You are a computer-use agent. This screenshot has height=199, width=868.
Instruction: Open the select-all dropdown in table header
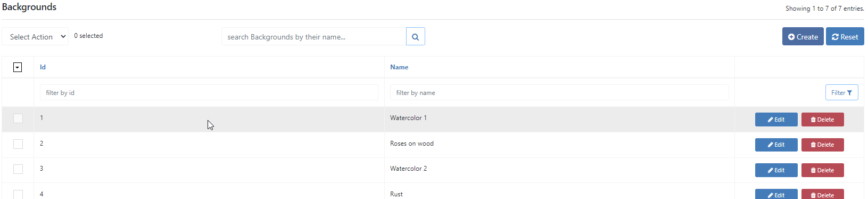click(x=18, y=67)
